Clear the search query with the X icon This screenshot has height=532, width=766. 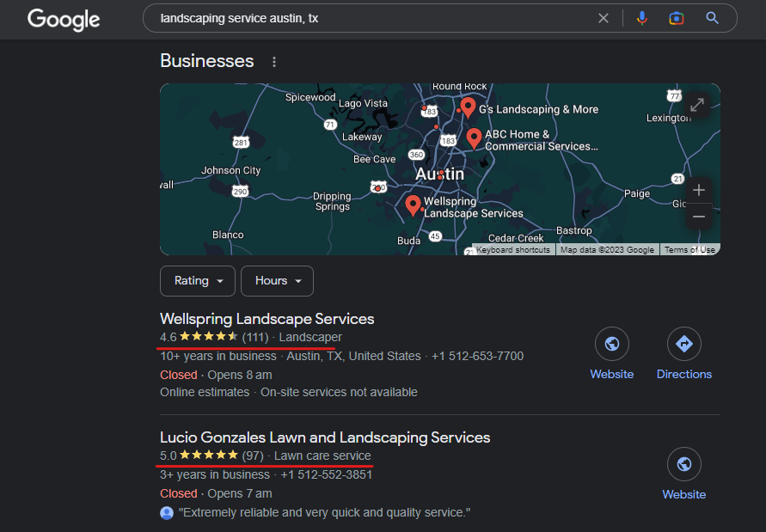tap(604, 18)
